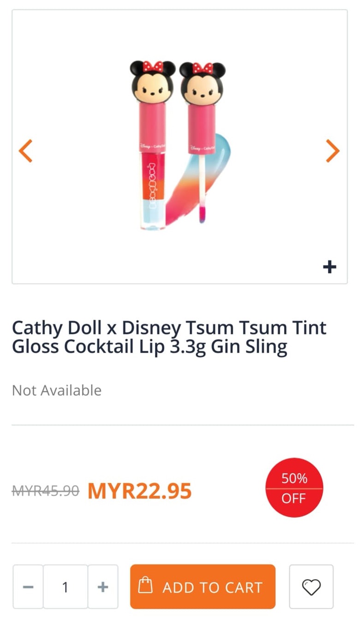Viewport: 364px width, 618px height.
Task: Click the left Minnie Mouse head cap
Action: [152, 82]
